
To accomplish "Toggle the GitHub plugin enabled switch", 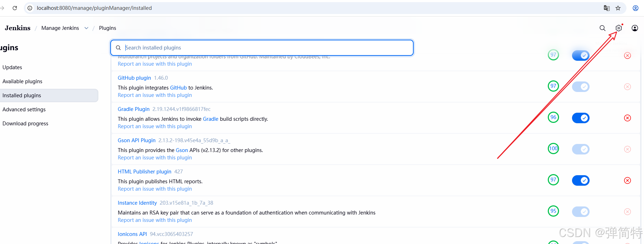I will tap(581, 87).
